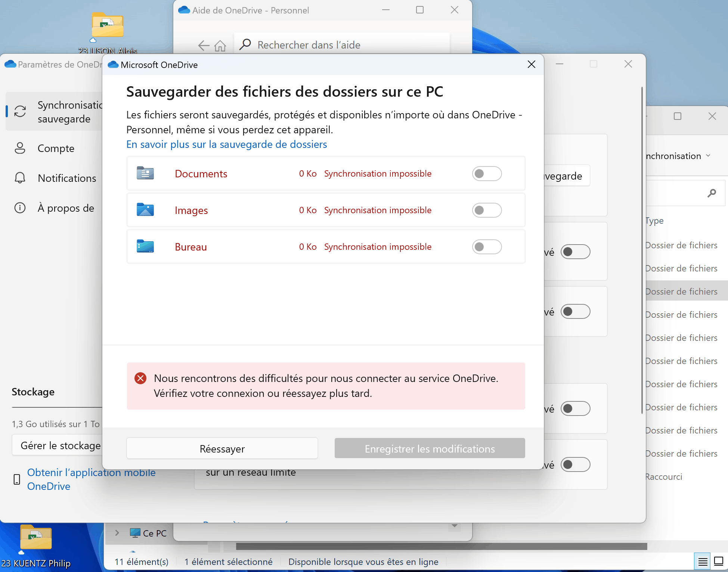Click the Type column header in File Explorer
Viewport: 728px width, 572px height.
point(654,221)
